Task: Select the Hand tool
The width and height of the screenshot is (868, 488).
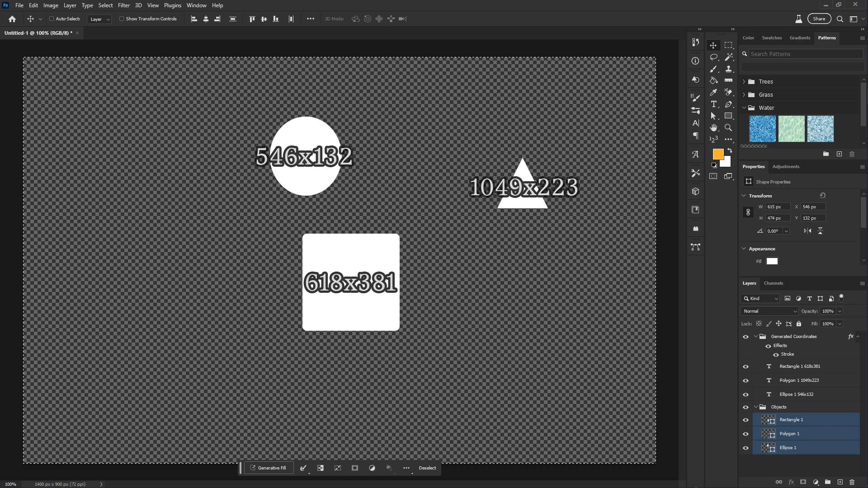Action: (713, 128)
